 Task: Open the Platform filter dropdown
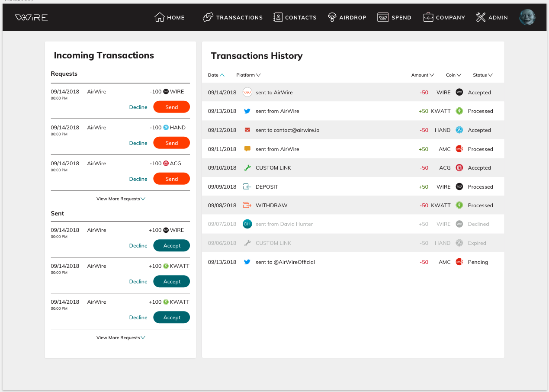pos(248,75)
